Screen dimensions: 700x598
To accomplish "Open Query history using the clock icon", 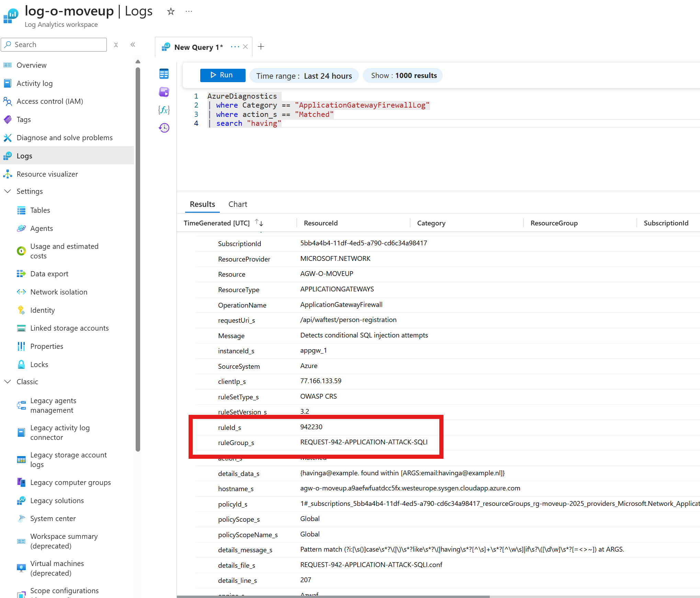I will (x=164, y=128).
